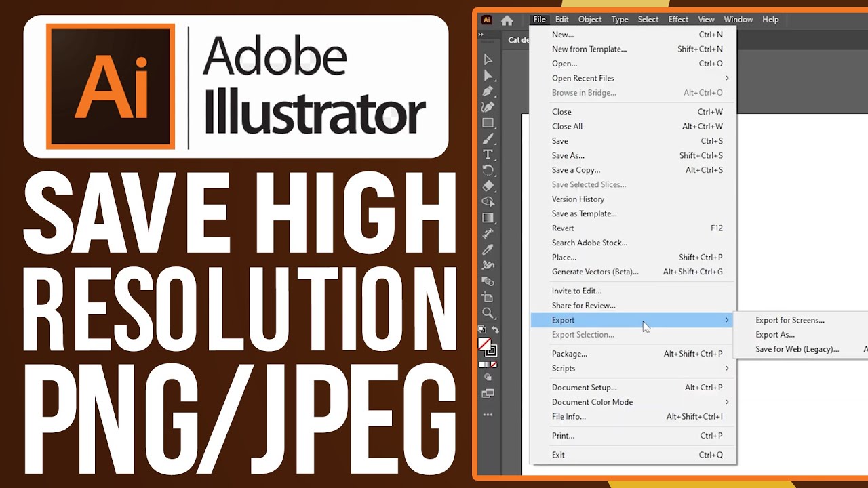Screen dimensions: 868x488
Task: Open the File menu
Action: tap(539, 20)
